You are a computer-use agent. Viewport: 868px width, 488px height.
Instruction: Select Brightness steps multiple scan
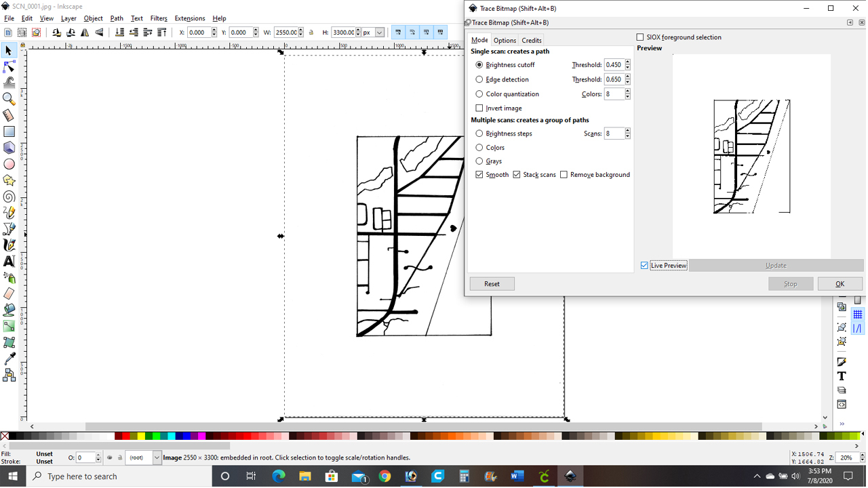click(479, 134)
